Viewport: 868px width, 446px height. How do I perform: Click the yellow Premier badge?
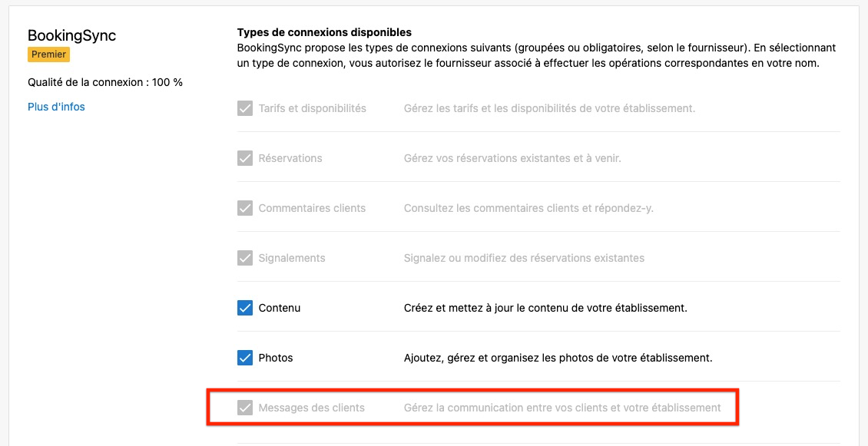(x=48, y=55)
